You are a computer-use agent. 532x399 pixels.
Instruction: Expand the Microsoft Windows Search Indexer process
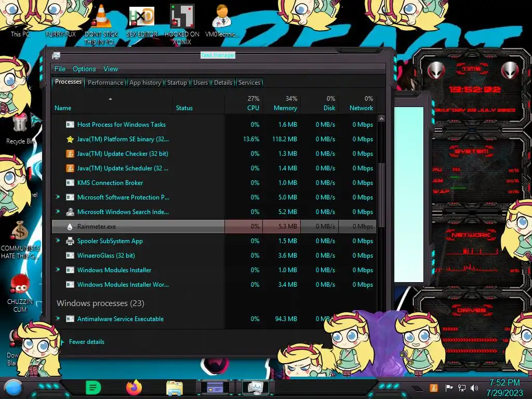click(x=58, y=211)
